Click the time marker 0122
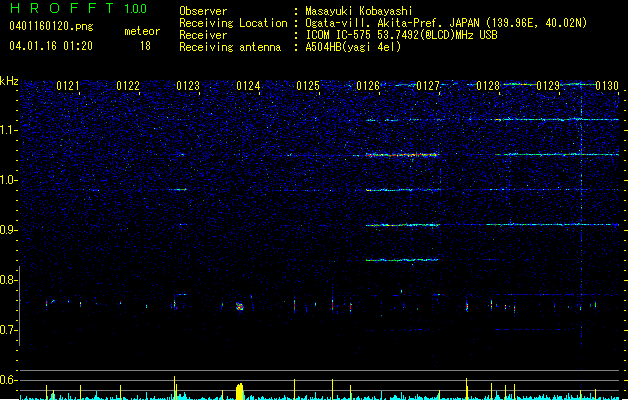 coord(128,85)
